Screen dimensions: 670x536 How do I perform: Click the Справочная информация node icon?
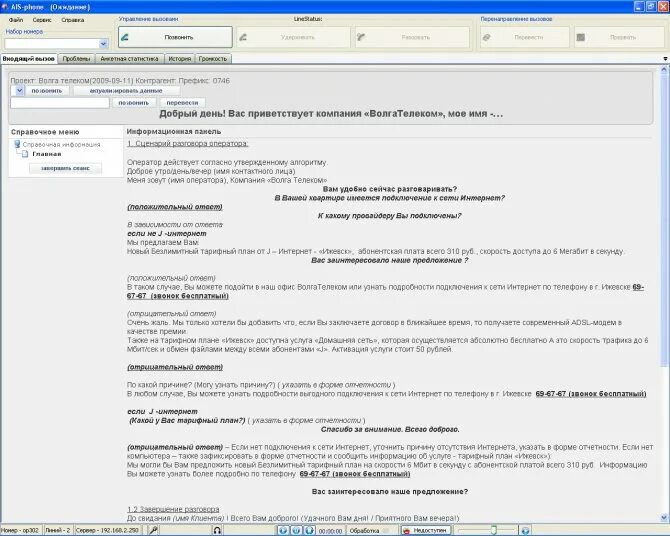pos(17,144)
